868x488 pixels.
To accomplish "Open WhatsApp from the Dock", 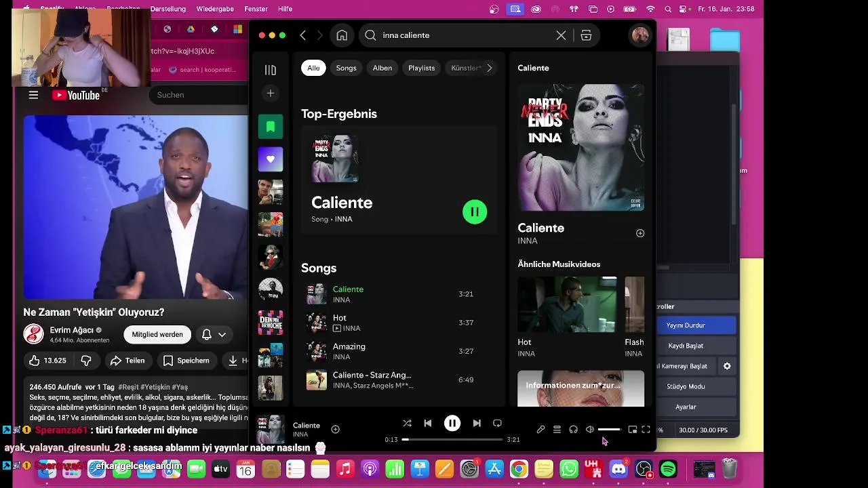I will [x=569, y=468].
